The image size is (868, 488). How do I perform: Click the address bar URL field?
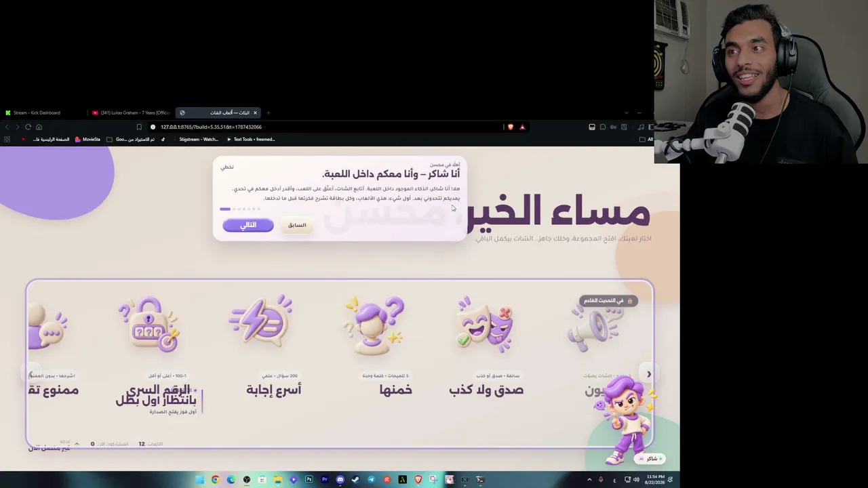pos(325,127)
